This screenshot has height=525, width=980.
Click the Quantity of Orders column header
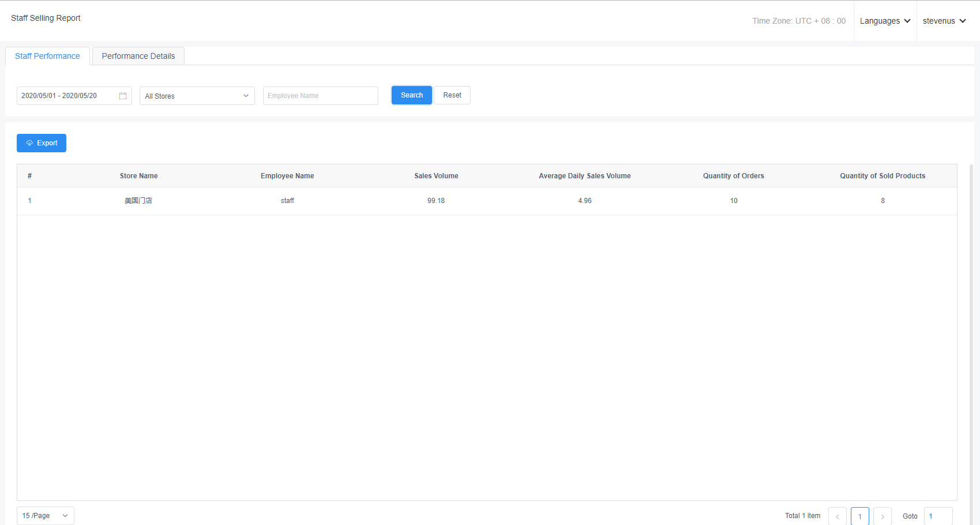click(x=733, y=176)
